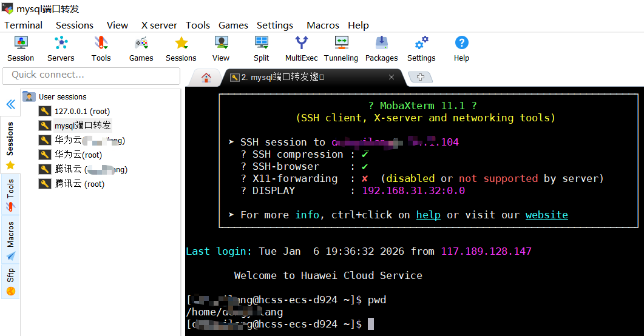644x336 pixels.
Task: Click the MobaXterm app icon in title bar
Action: point(7,8)
